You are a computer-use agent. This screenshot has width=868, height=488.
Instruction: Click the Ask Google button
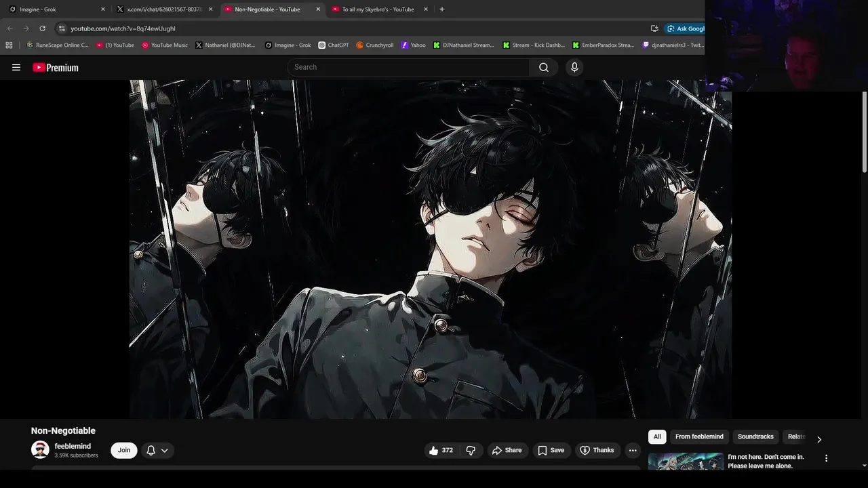click(685, 28)
